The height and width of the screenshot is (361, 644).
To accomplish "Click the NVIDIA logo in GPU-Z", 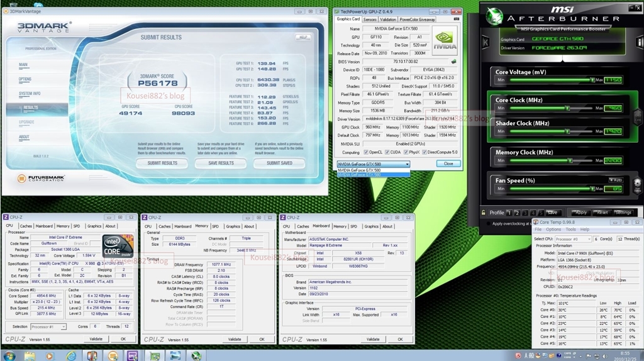I will pyautogui.click(x=445, y=40).
